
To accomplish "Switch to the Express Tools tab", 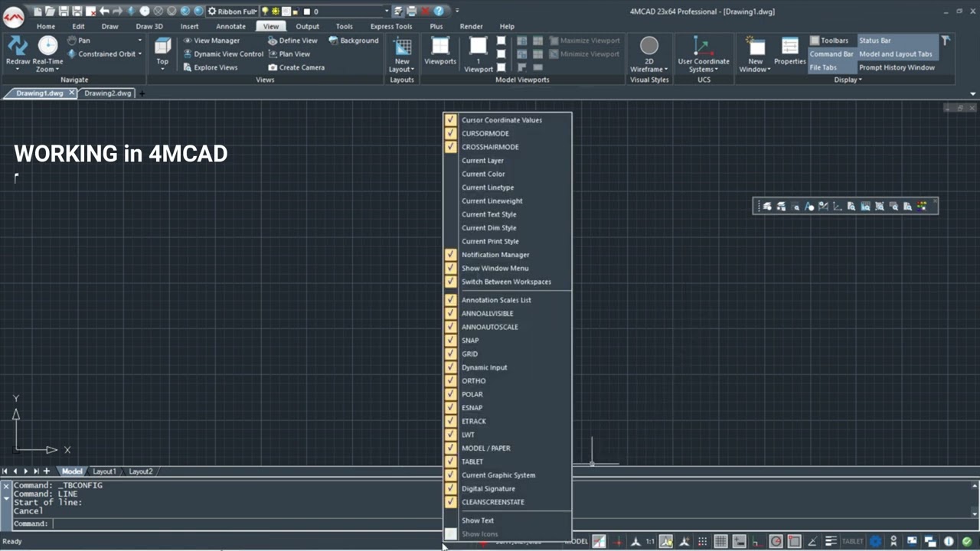I will 391,26.
